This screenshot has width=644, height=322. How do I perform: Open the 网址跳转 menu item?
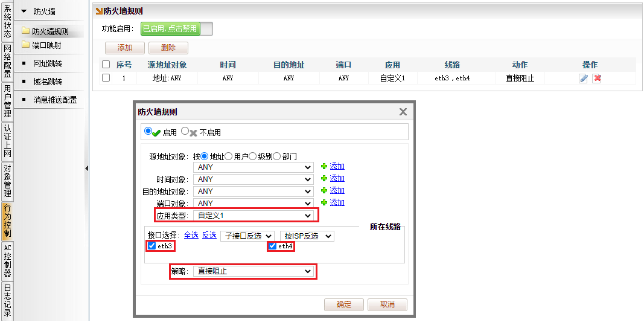pos(48,63)
